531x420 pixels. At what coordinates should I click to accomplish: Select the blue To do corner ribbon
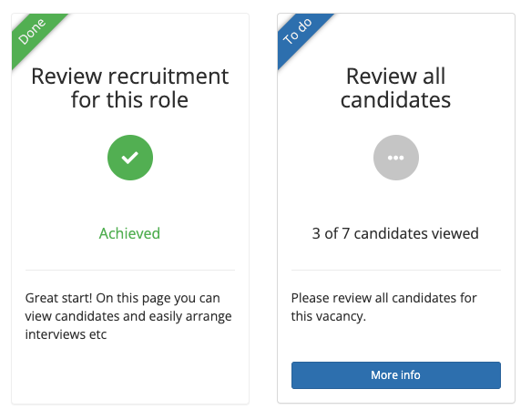300,36
